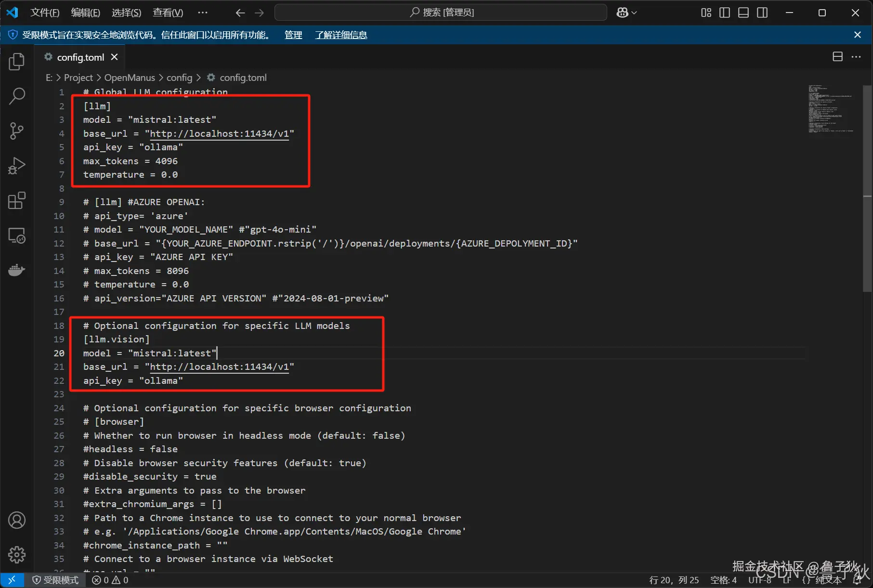This screenshot has height=588, width=873.
Task: Expand the Project breadcrumb
Action: [x=78, y=78]
